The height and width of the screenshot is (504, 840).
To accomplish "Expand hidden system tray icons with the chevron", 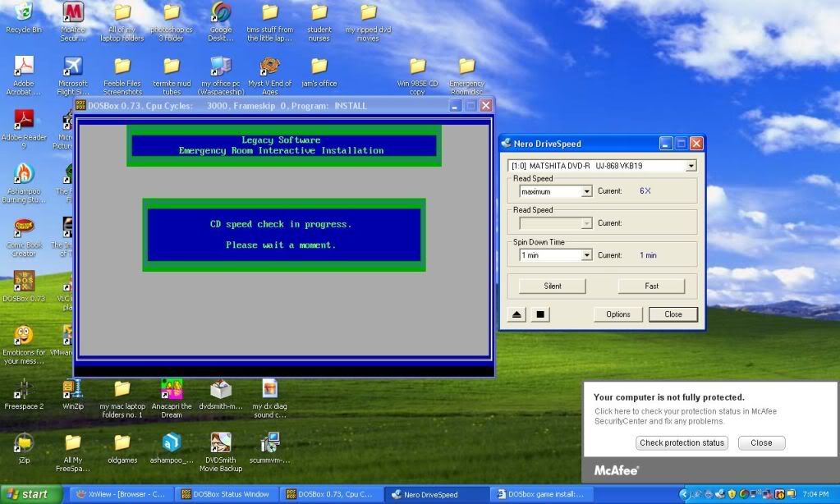I will [683, 494].
